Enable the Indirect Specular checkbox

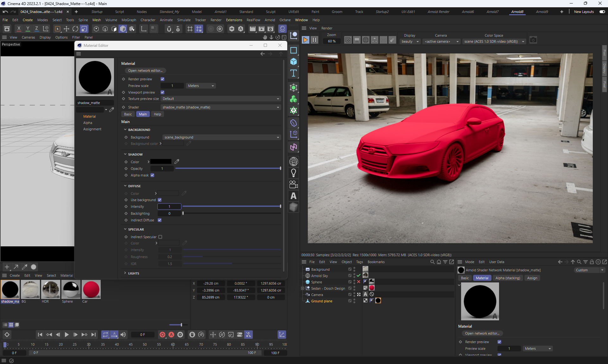click(x=160, y=237)
